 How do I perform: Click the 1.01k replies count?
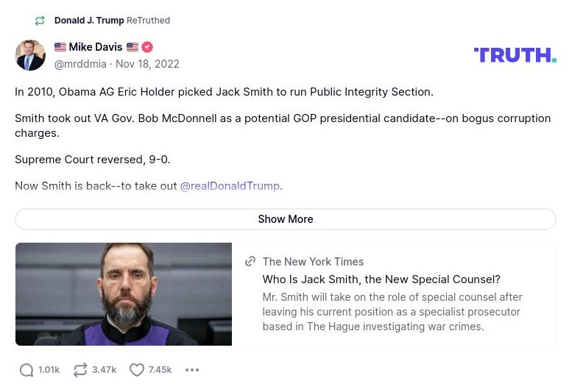pyautogui.click(x=49, y=370)
